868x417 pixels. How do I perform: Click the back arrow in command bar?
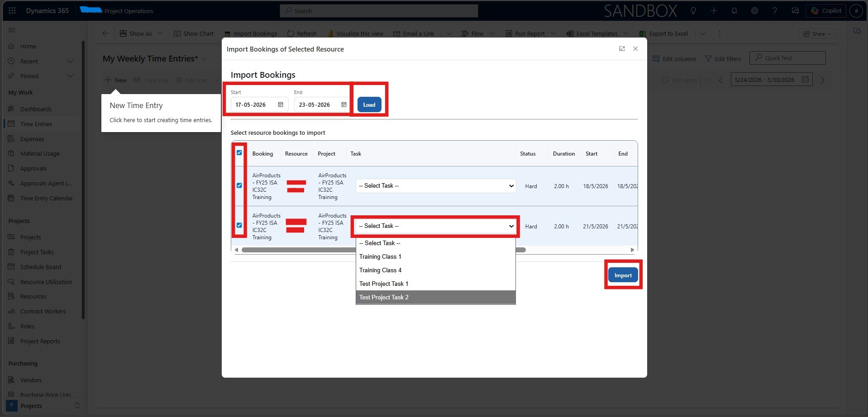click(105, 33)
